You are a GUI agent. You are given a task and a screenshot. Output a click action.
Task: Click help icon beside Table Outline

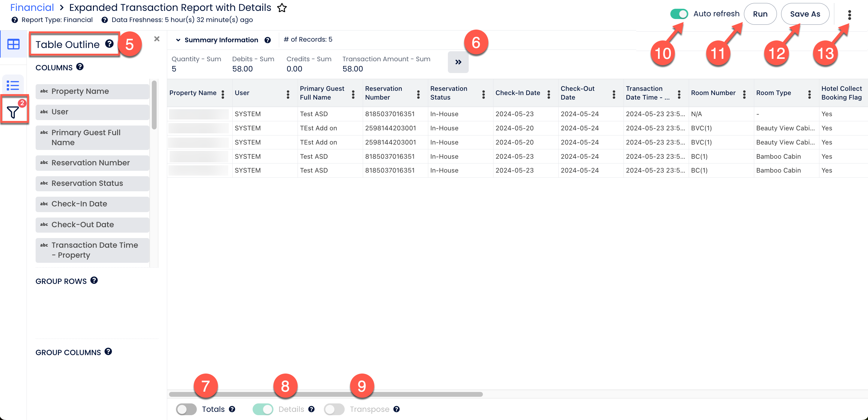point(109,44)
